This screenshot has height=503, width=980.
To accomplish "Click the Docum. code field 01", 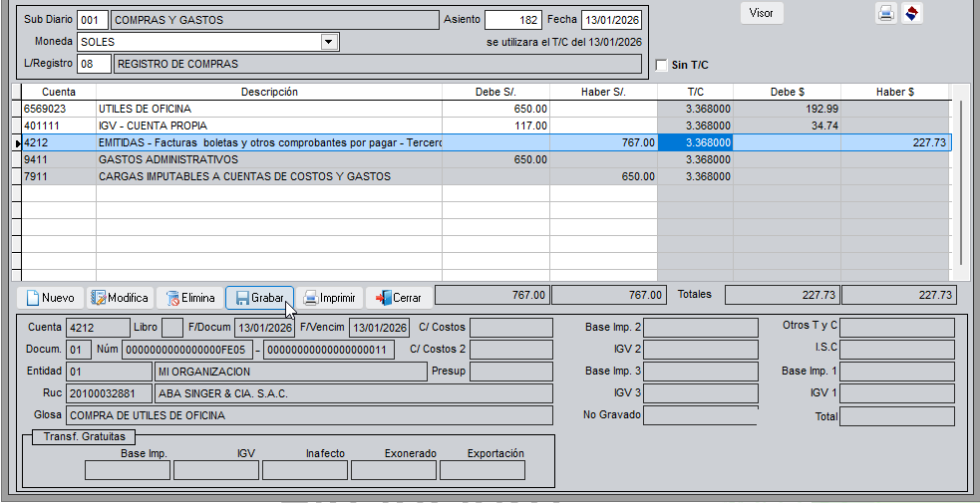I will pyautogui.click(x=78, y=350).
